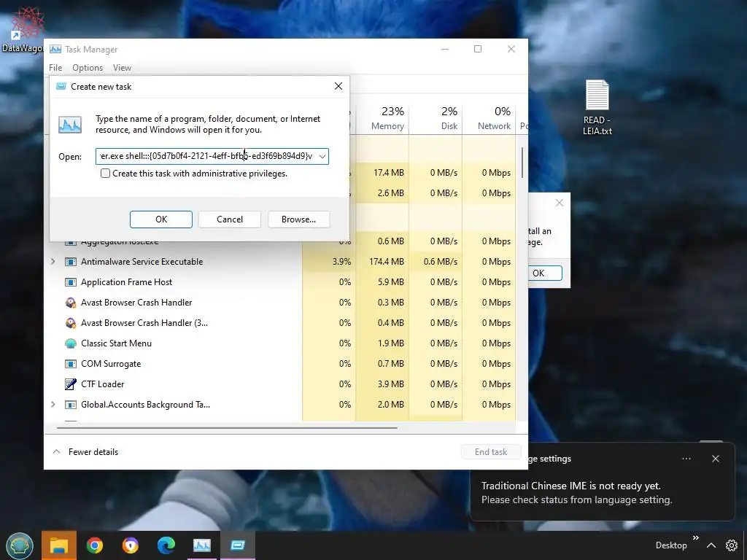Click OK in the background dialog
The image size is (747, 560).
click(x=545, y=273)
